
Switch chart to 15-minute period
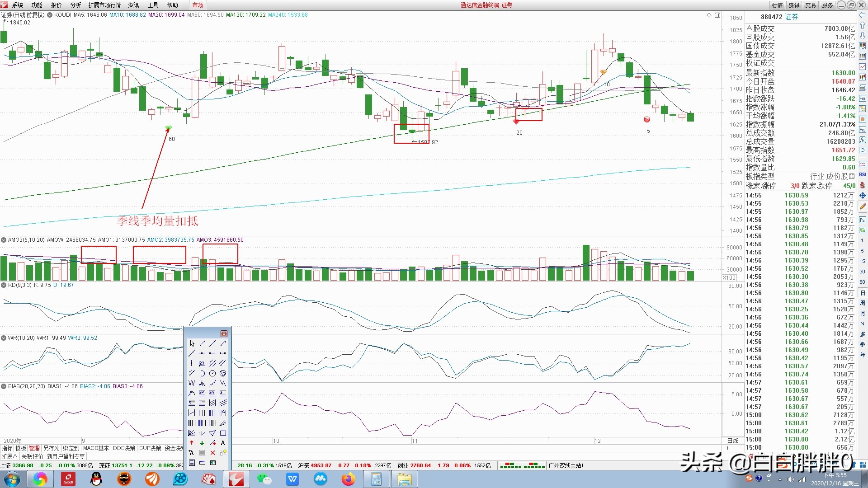[862, 261]
